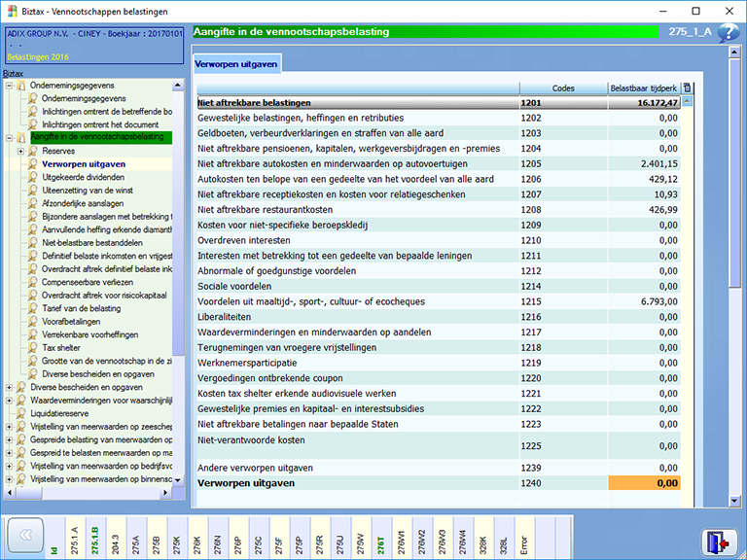Click the icon beside Liquidatiereserve
The width and height of the screenshot is (747, 560).
tap(21, 413)
